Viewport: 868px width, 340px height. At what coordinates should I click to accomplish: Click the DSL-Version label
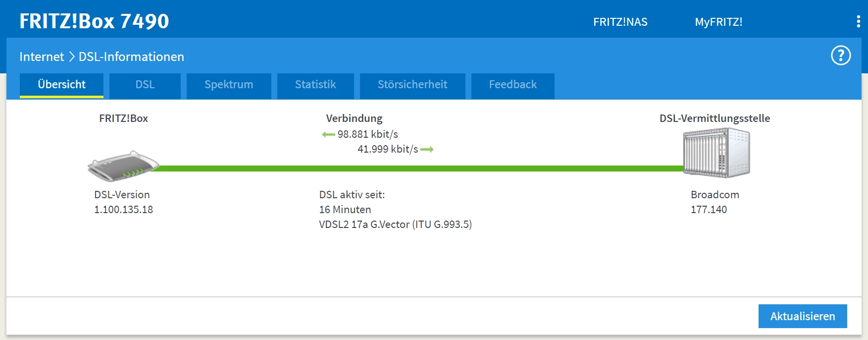click(x=122, y=195)
